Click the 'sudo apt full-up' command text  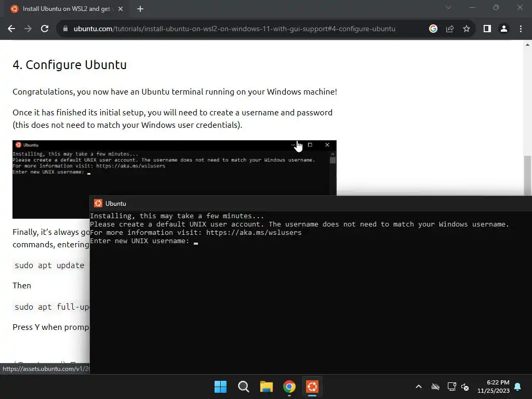(52, 307)
